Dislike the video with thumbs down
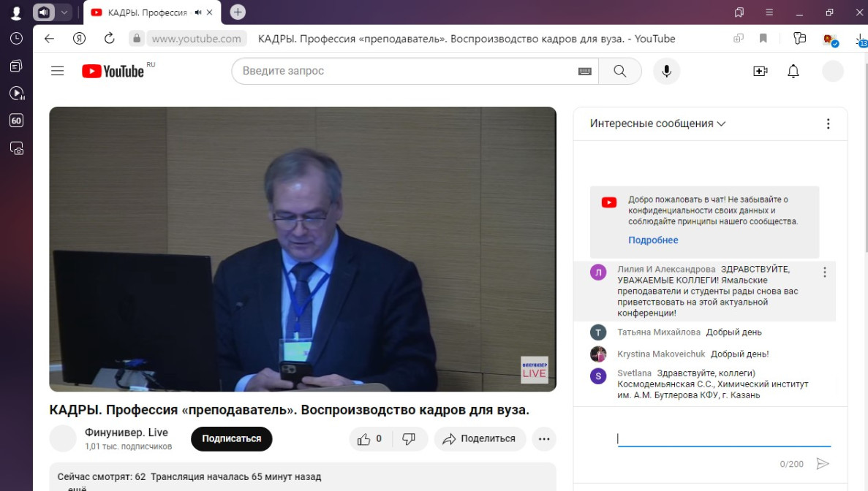This screenshot has width=868, height=491. pos(410,439)
